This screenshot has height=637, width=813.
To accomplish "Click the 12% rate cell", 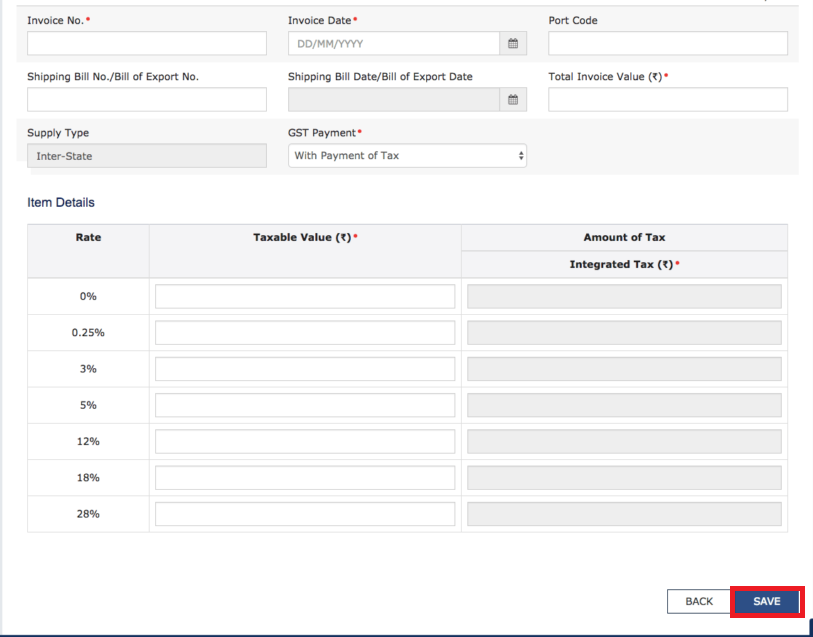I will click(x=88, y=442).
